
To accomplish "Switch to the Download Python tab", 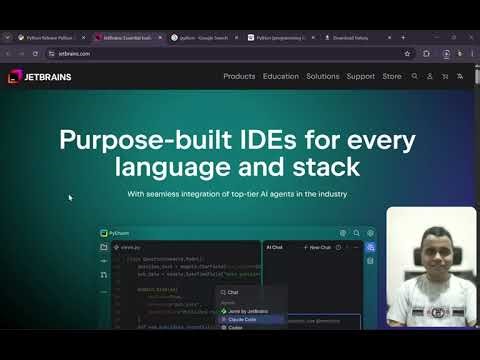I will pos(350,38).
